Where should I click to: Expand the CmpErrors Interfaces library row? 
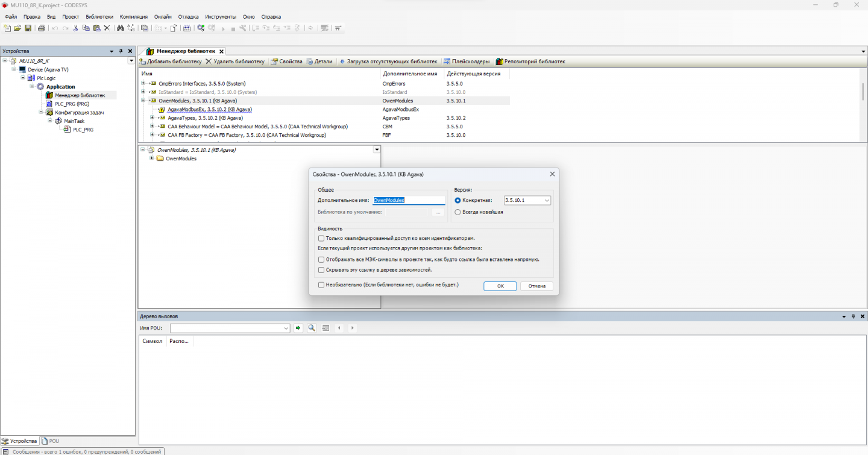coord(143,83)
